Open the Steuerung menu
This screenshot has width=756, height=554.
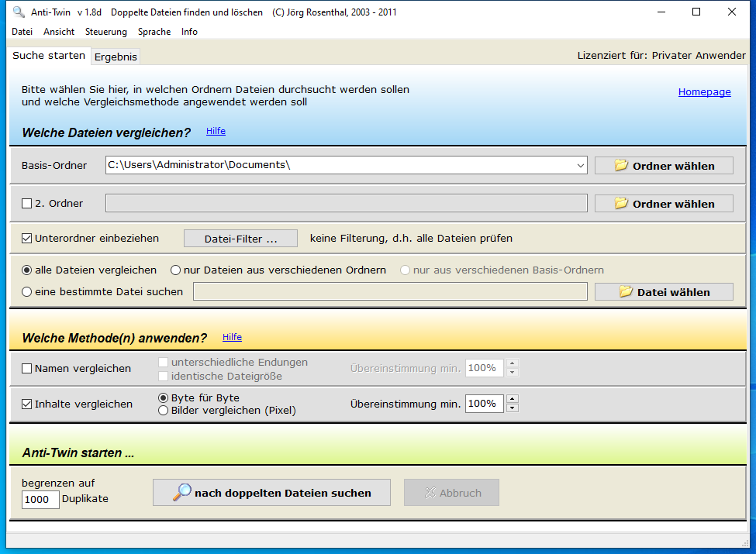tap(106, 32)
